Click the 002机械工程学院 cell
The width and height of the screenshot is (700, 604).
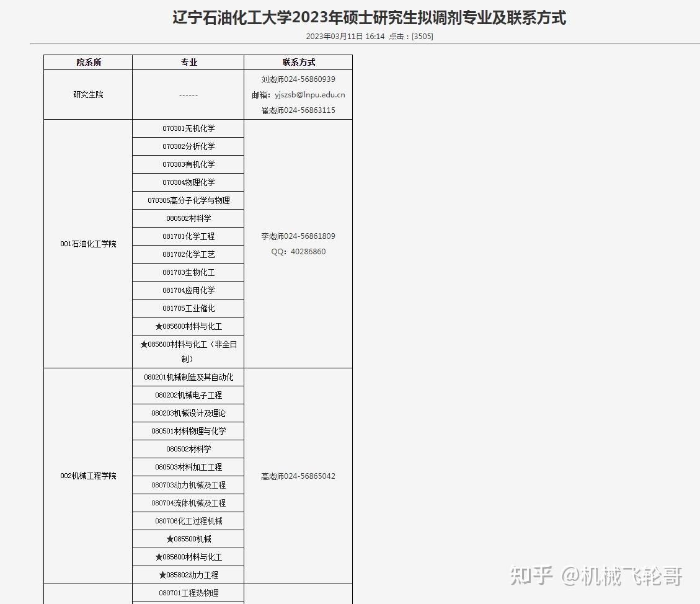tap(89, 476)
